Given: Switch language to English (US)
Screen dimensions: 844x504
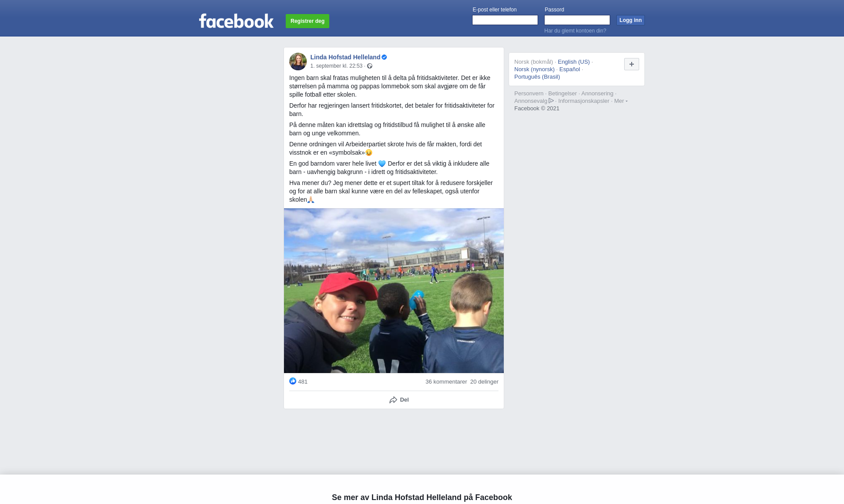Looking at the screenshot, I should tap(574, 62).
